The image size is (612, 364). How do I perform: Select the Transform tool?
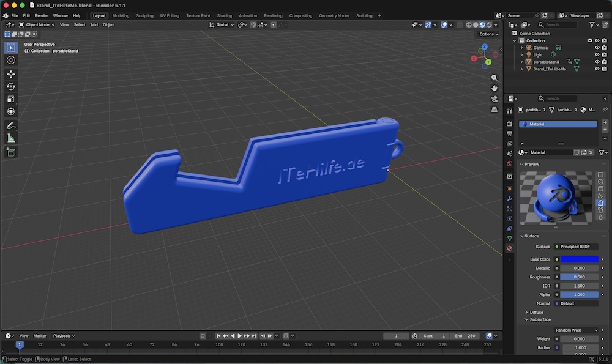(11, 111)
